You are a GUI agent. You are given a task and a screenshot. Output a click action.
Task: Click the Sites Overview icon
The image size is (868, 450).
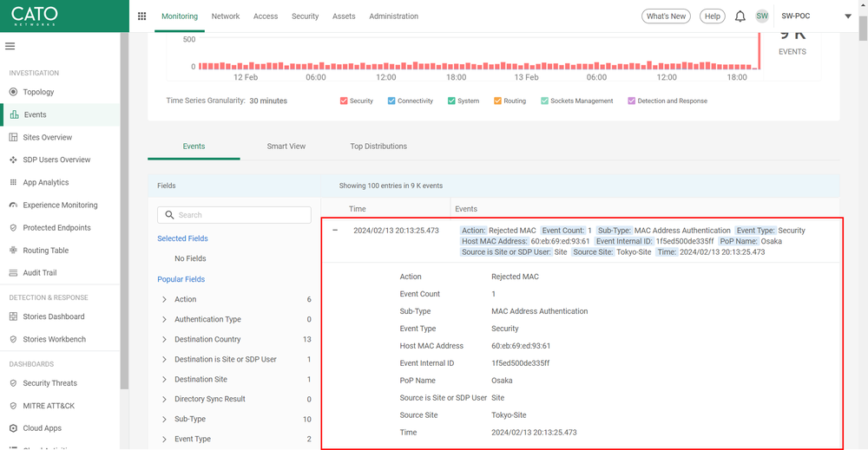pyautogui.click(x=13, y=137)
